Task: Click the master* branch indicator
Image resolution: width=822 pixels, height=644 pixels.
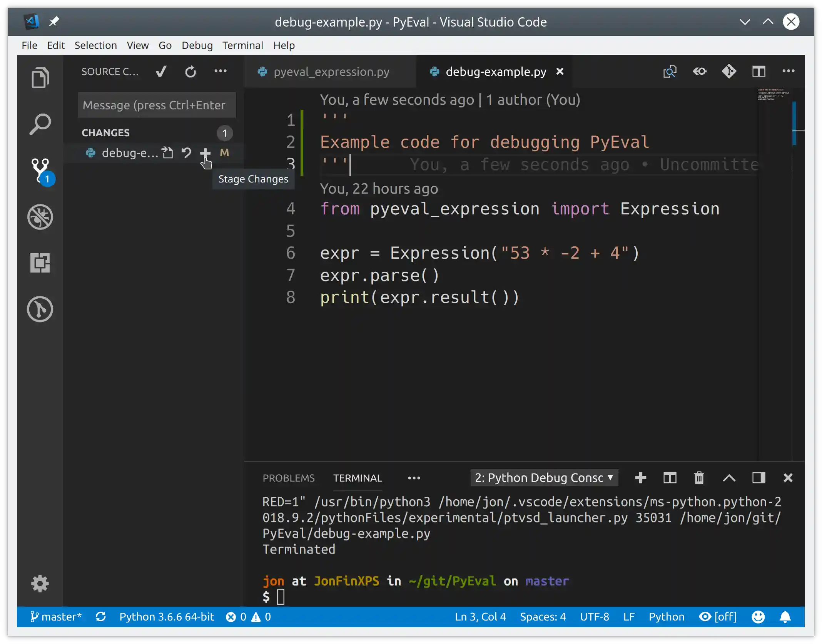Action: (x=56, y=616)
